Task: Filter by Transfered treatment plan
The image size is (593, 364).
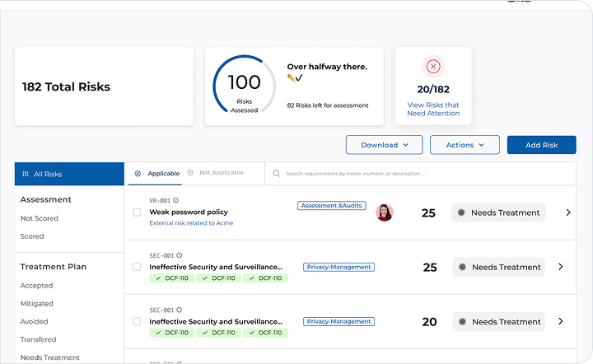Action: (38, 339)
